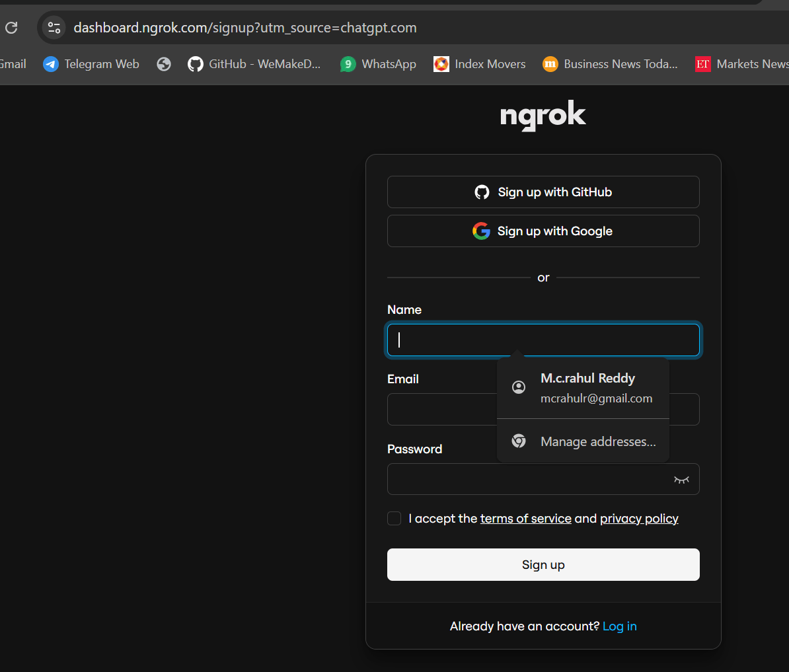Screen dimensions: 789x672
Task: Check the accept terms checkbox
Action: [394, 518]
